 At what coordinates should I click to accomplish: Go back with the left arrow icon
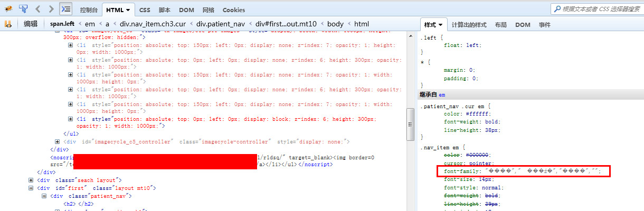38,9
